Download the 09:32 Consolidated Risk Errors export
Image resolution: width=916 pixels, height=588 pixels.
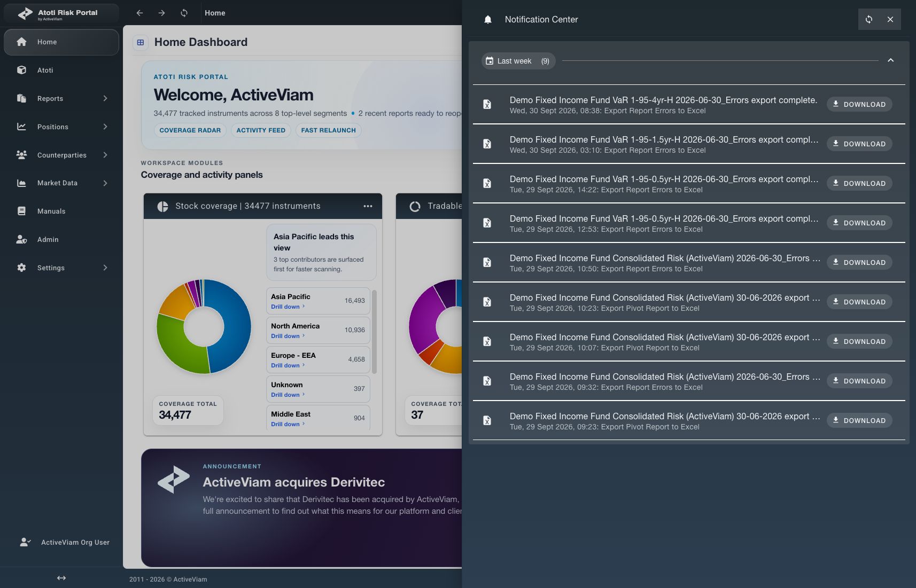coord(859,381)
